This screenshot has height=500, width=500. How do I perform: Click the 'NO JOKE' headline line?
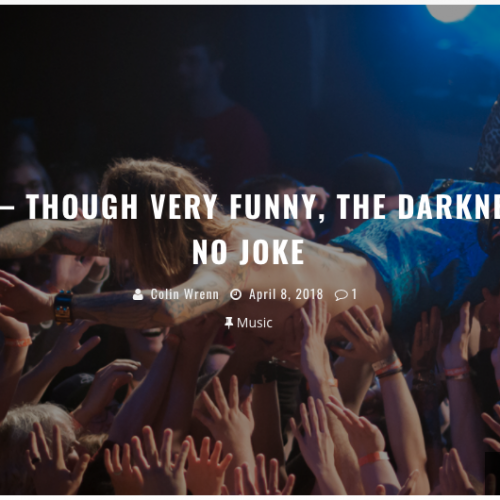[x=248, y=252]
